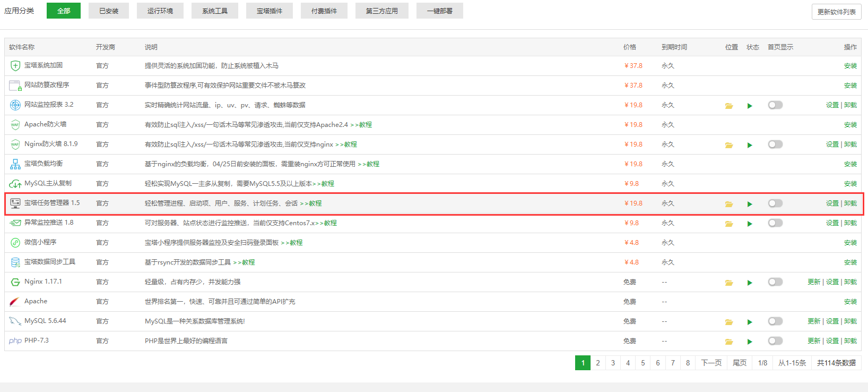Switch to 付费插件 category tab
Screen dimensions: 868x392
point(324,11)
